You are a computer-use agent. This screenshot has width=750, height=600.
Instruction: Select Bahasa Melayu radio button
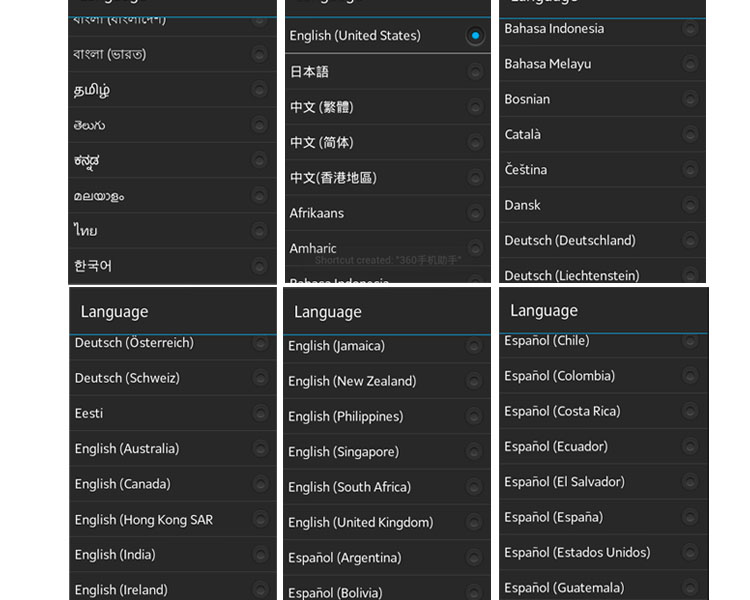tap(690, 64)
